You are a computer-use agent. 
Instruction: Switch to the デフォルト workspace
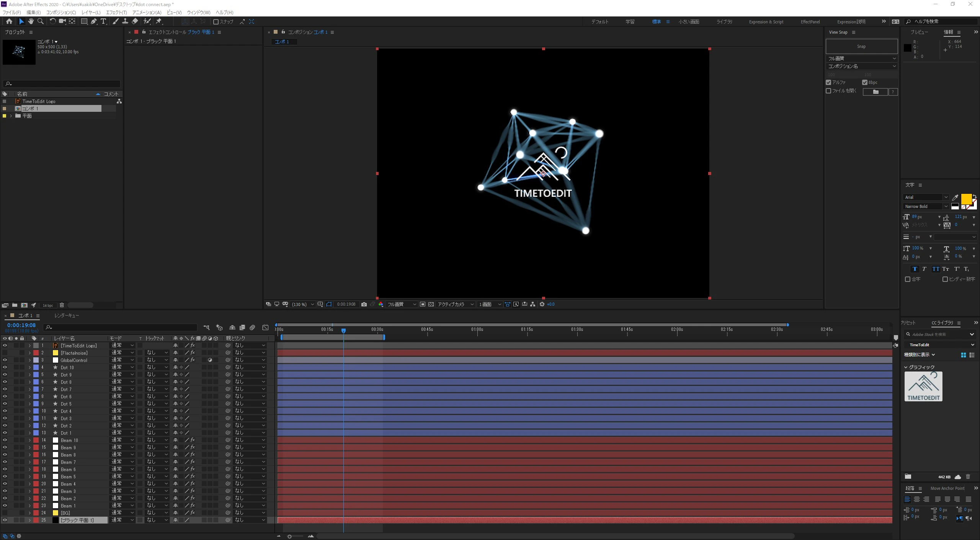pos(599,22)
